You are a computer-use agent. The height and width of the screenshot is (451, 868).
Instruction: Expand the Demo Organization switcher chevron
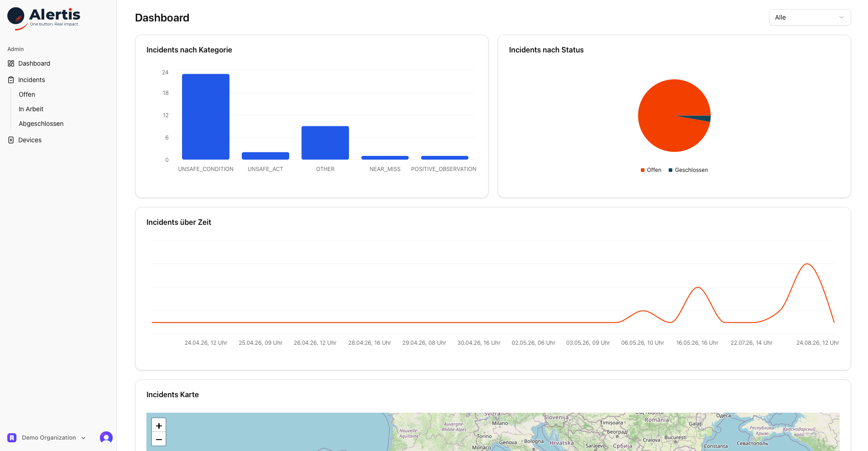pyautogui.click(x=83, y=438)
